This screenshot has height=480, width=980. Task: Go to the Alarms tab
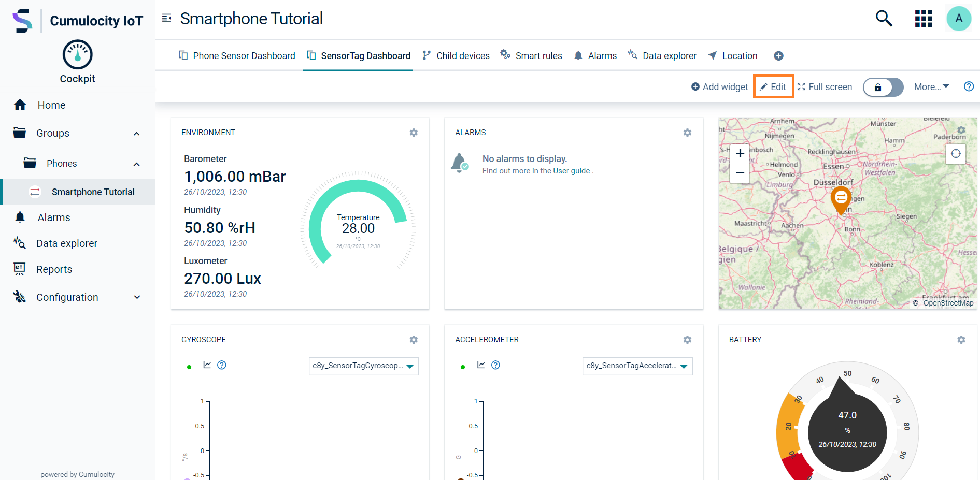click(x=595, y=56)
